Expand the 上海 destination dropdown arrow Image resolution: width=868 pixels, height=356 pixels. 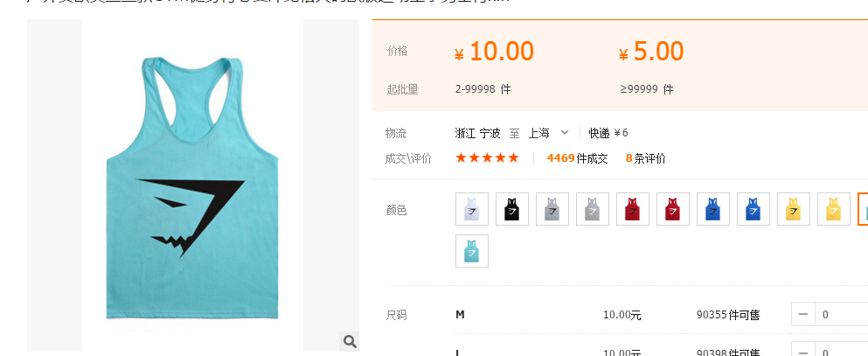coord(565,132)
